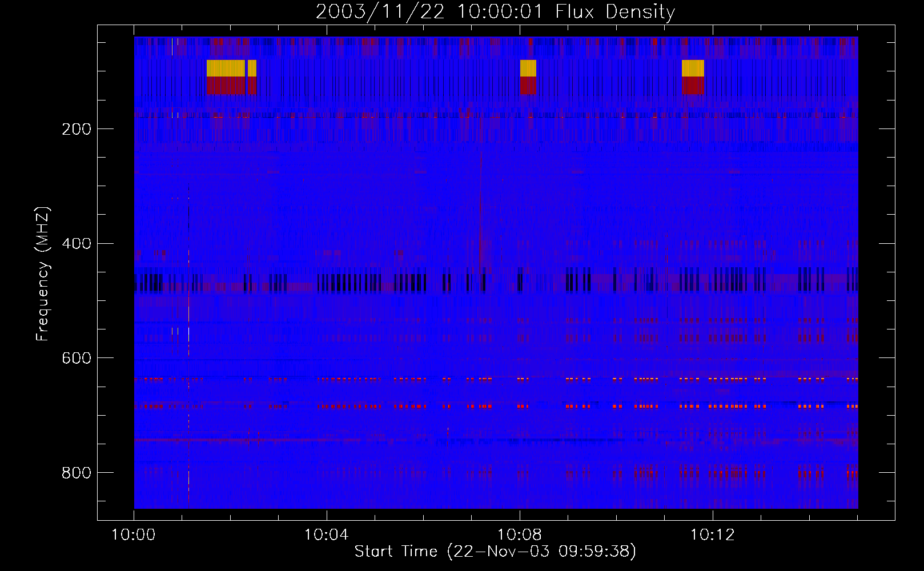Click the '10:12' time tick label
The height and width of the screenshot is (571, 924).
pos(712,535)
